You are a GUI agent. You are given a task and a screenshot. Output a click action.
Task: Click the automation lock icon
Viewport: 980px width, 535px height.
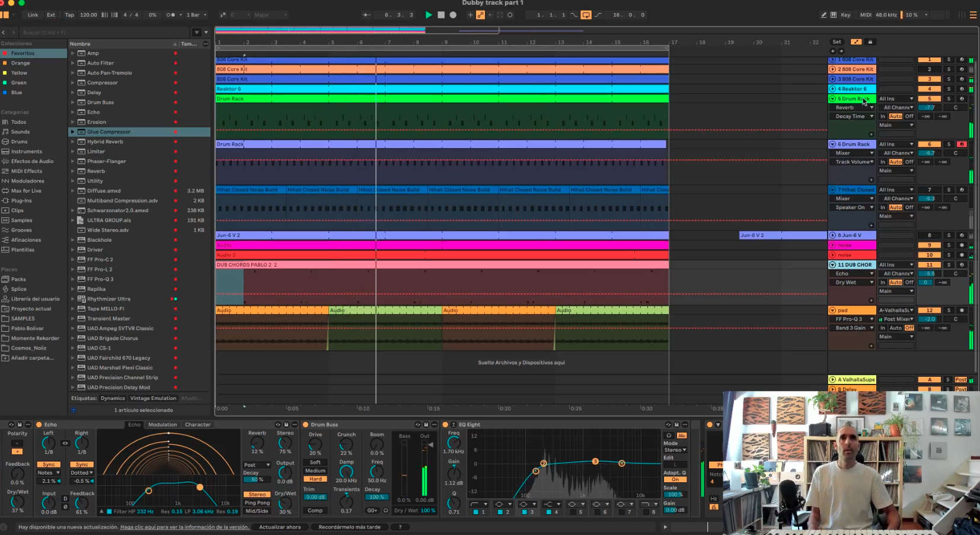[x=870, y=42]
